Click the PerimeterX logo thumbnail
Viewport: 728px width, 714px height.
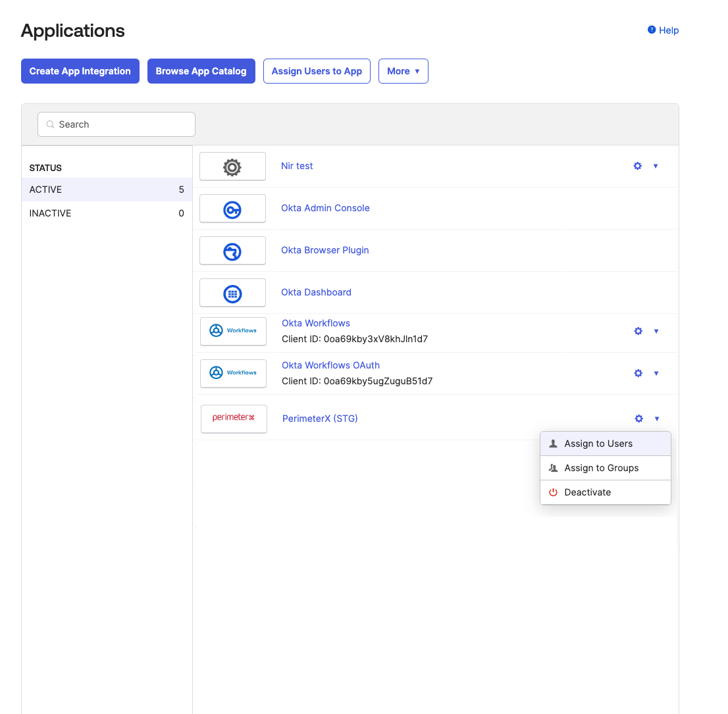tap(234, 419)
